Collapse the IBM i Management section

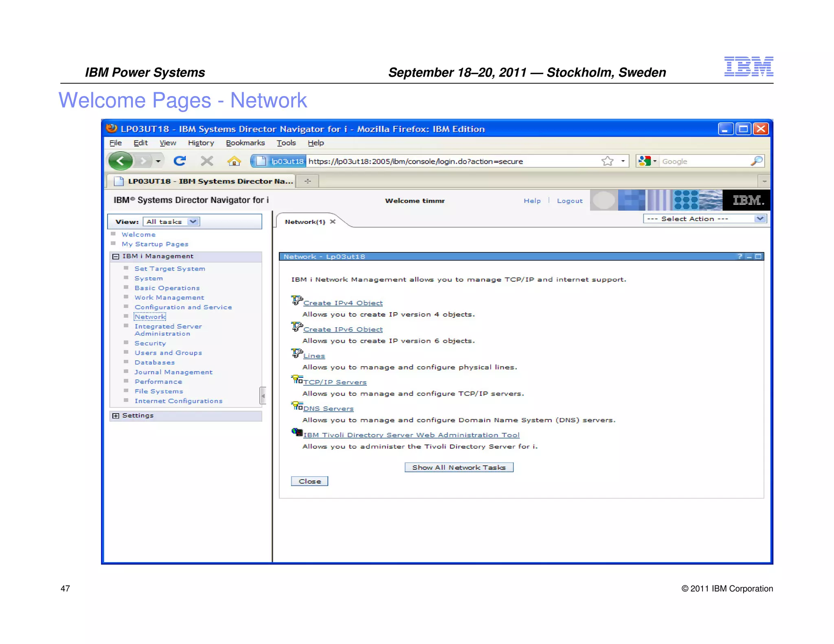(116, 256)
